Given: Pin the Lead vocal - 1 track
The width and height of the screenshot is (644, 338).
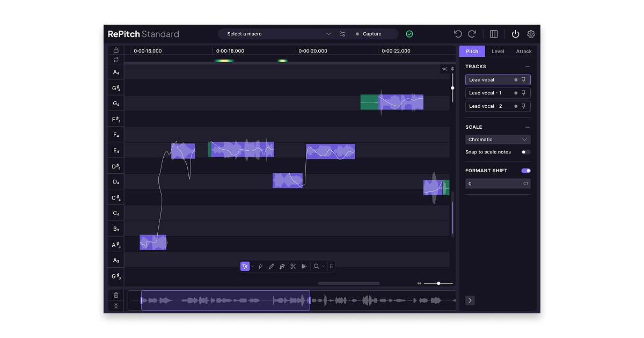Looking at the screenshot, I should [x=524, y=93].
